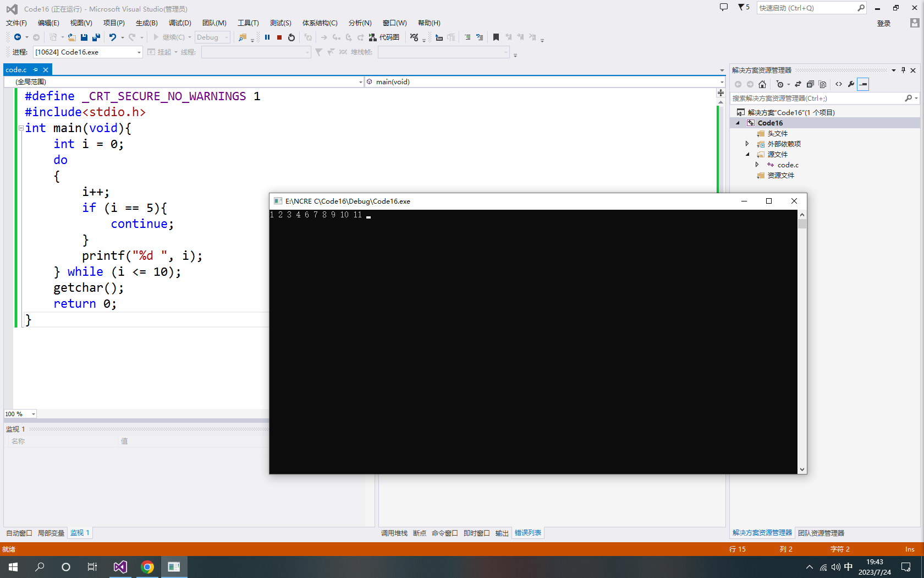This screenshot has width=924, height=578.
Task: Click the Navigate Backward arrow icon
Action: [x=18, y=37]
